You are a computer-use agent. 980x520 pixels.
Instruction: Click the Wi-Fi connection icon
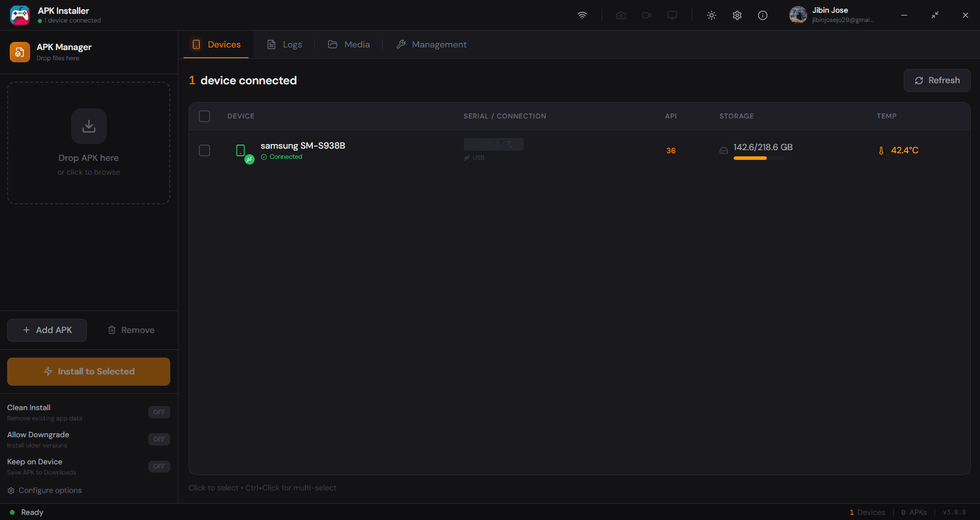coord(582,15)
